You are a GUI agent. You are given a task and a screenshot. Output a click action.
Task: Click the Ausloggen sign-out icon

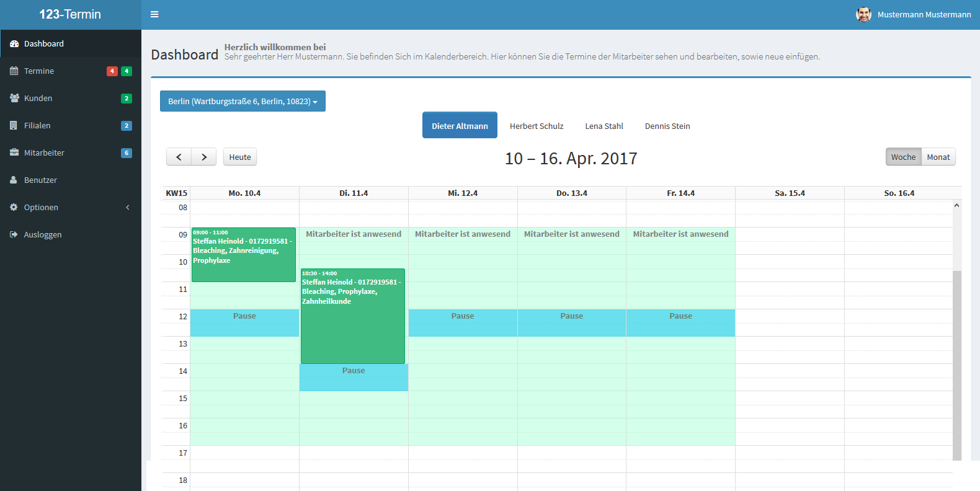(14, 235)
